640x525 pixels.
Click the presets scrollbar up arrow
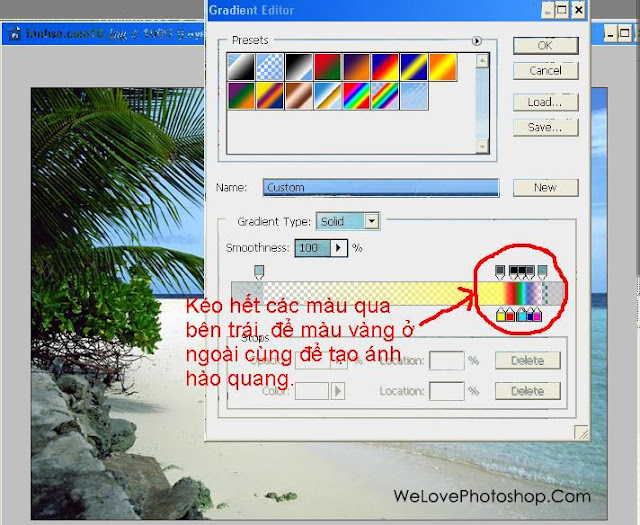[x=482, y=61]
